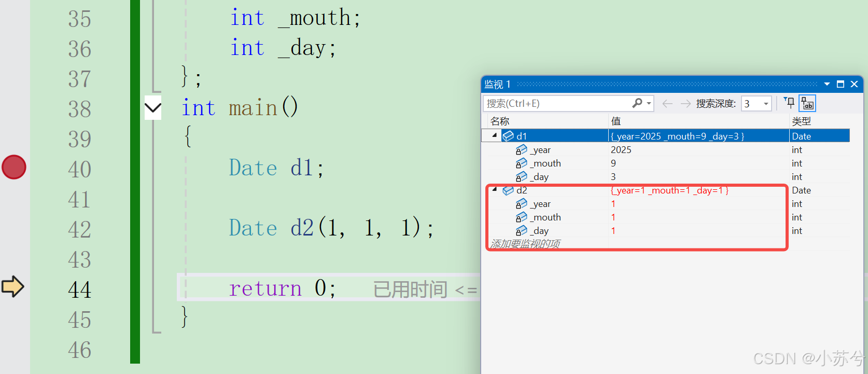
Task: Toggle the highlighted 'ab' display toolbar icon
Action: point(807,103)
